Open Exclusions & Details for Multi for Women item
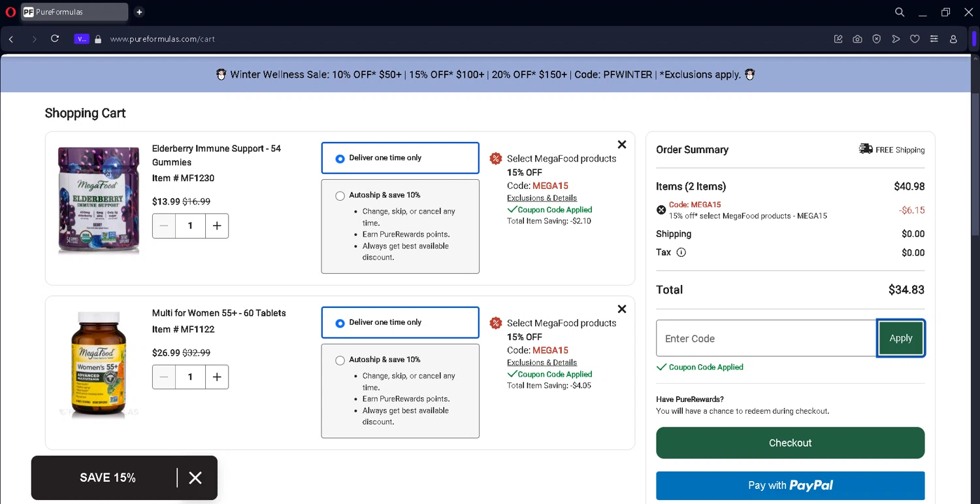Image resolution: width=980 pixels, height=504 pixels. click(542, 363)
